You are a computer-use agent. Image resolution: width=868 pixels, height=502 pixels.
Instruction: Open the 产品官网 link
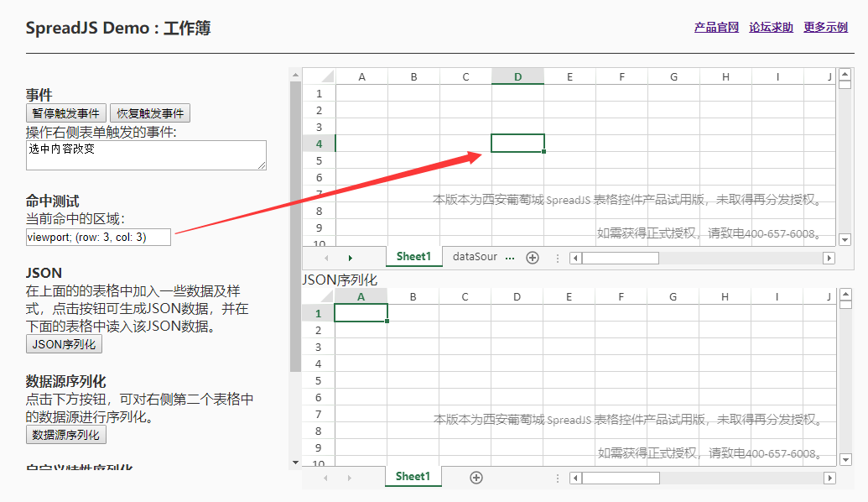(x=716, y=27)
